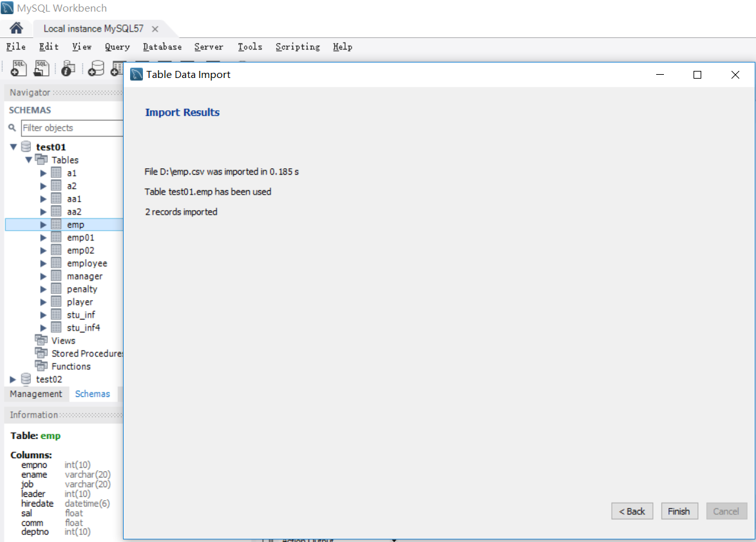Click the Cancel button in import dialog
This screenshot has width=756, height=542.
[x=726, y=511]
